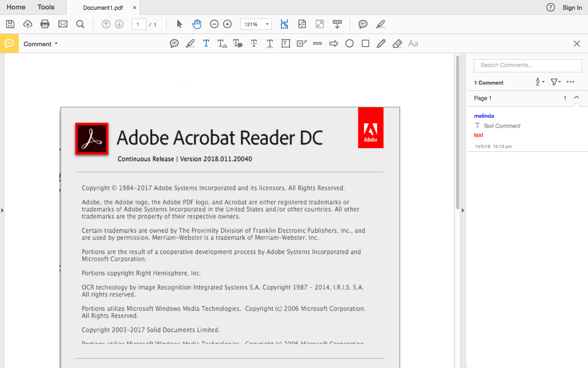Click the Print file icon
The width and height of the screenshot is (588, 368).
point(45,24)
